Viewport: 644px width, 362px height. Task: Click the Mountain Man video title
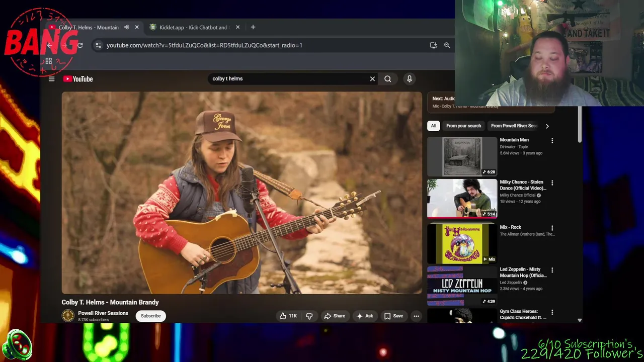point(514,140)
